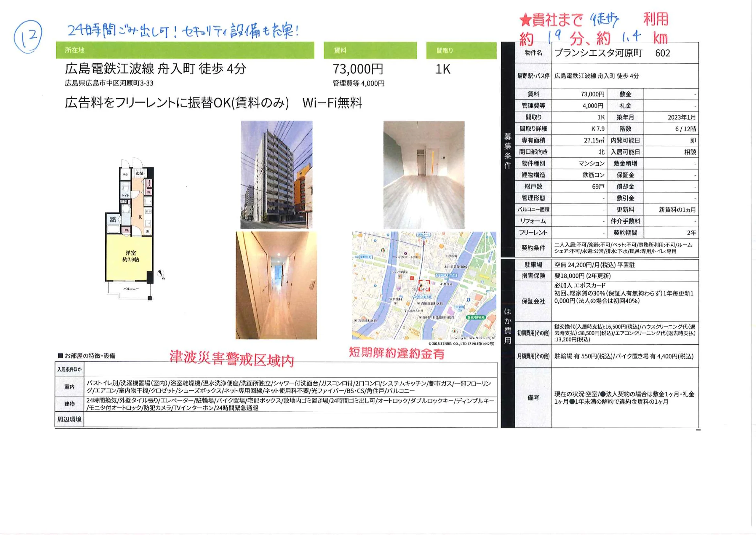Viewport: 756px width, 535px height.
Task: Click red 短期解約違約金有 stamp text
Action: click(x=396, y=353)
